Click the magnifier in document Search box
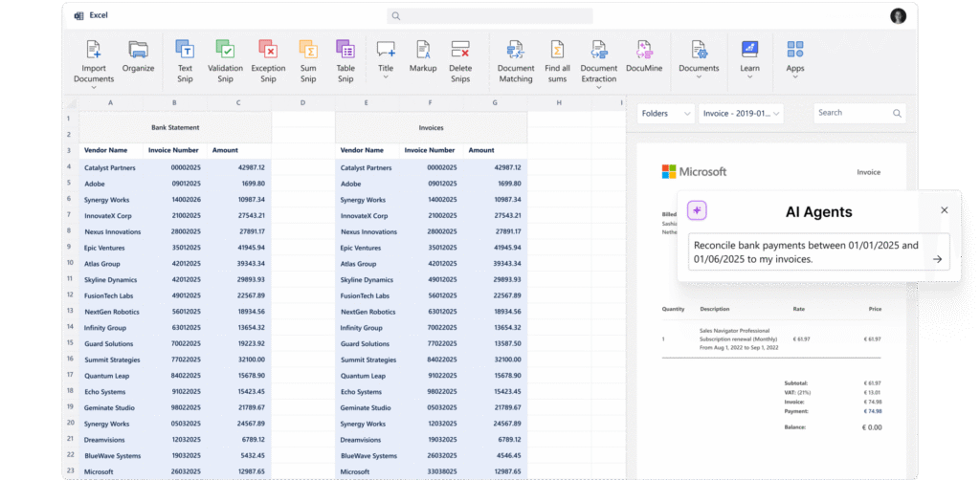This screenshot has height=480, width=980. tap(897, 113)
